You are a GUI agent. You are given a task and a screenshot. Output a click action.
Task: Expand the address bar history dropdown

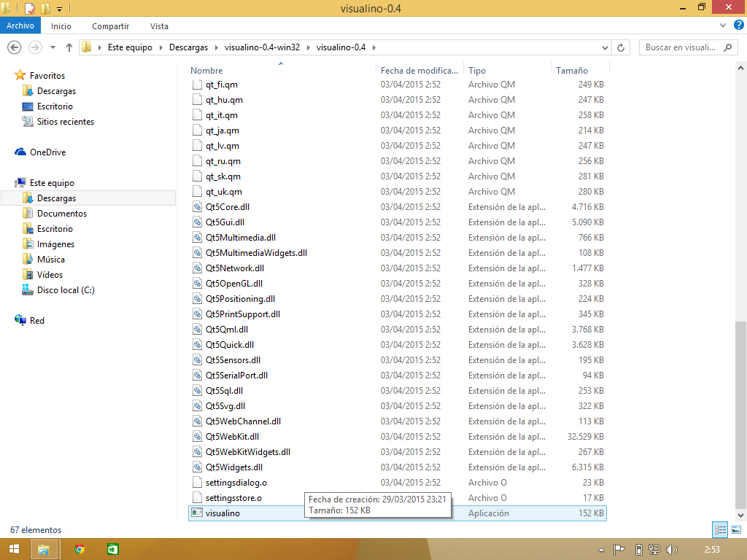coord(605,47)
